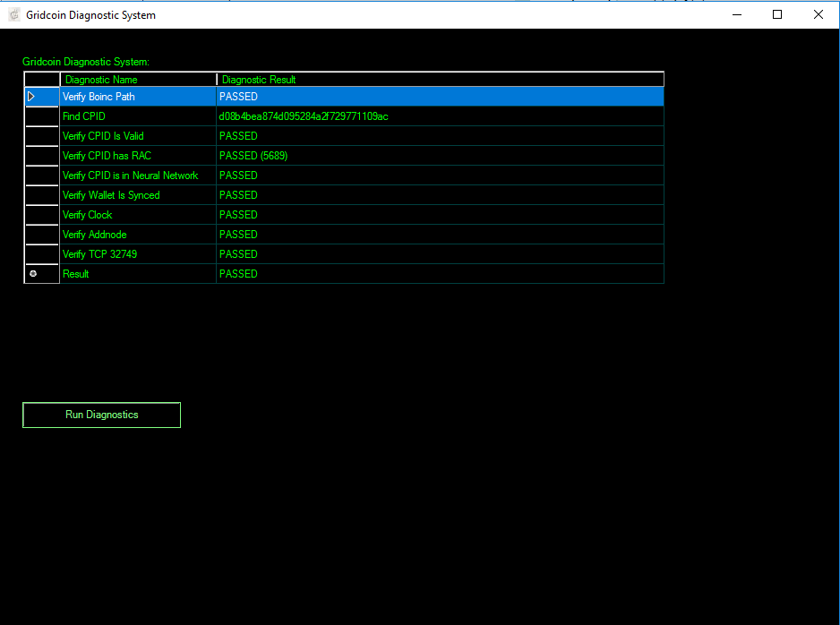Click the row header of Verify TCP 32749
Screen dimensions: 840x625
click(42, 254)
